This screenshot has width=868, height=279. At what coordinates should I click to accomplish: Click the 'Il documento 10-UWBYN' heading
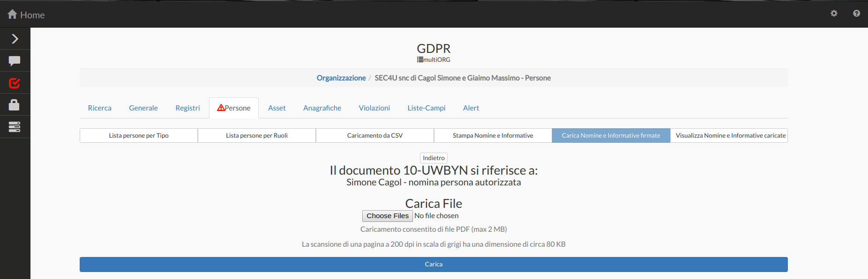434,170
